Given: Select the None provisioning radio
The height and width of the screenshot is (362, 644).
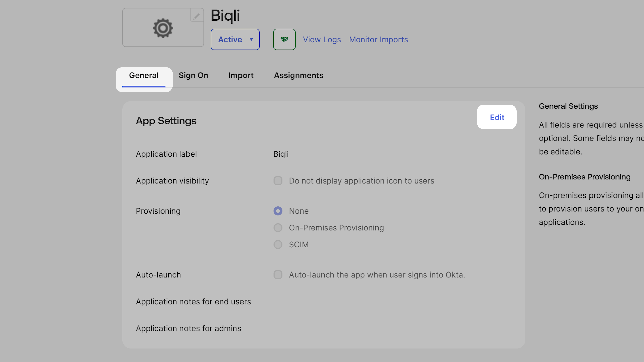Looking at the screenshot, I should pyautogui.click(x=278, y=211).
